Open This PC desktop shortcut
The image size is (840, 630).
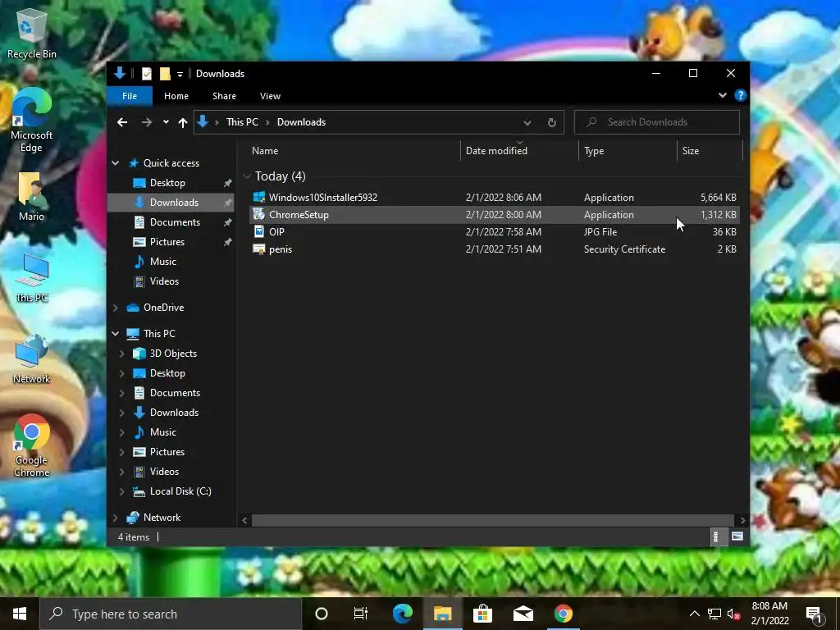click(x=32, y=277)
